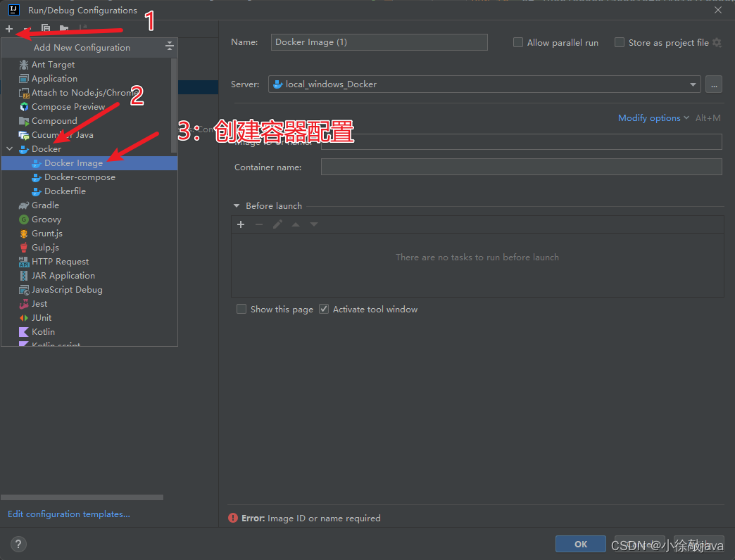Toggle Allow parallel run checkbox
Screen dimensions: 735x560
(x=518, y=43)
